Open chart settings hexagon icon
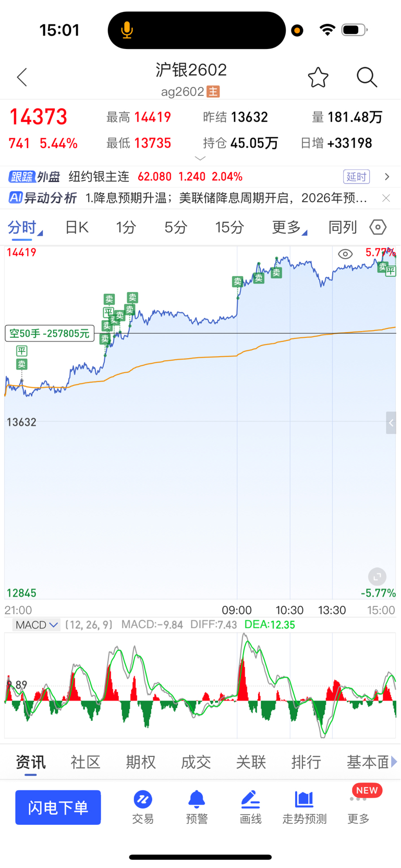 [378, 227]
